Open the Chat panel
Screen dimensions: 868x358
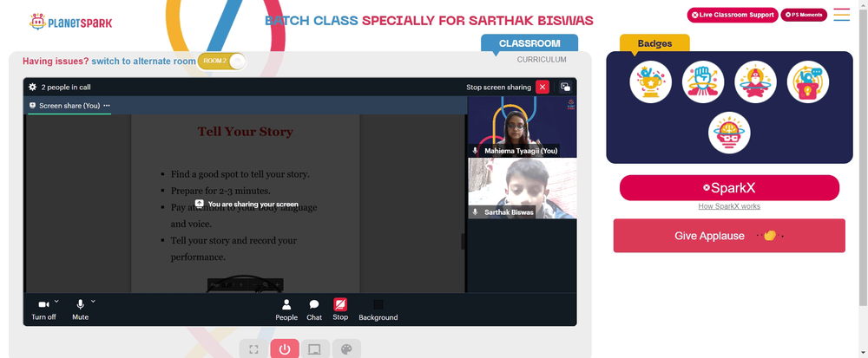coord(314,310)
